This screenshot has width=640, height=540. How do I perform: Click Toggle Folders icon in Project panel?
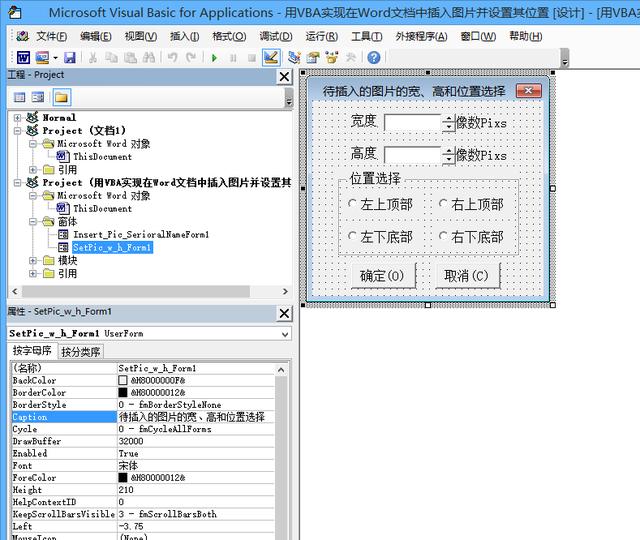click(61, 97)
